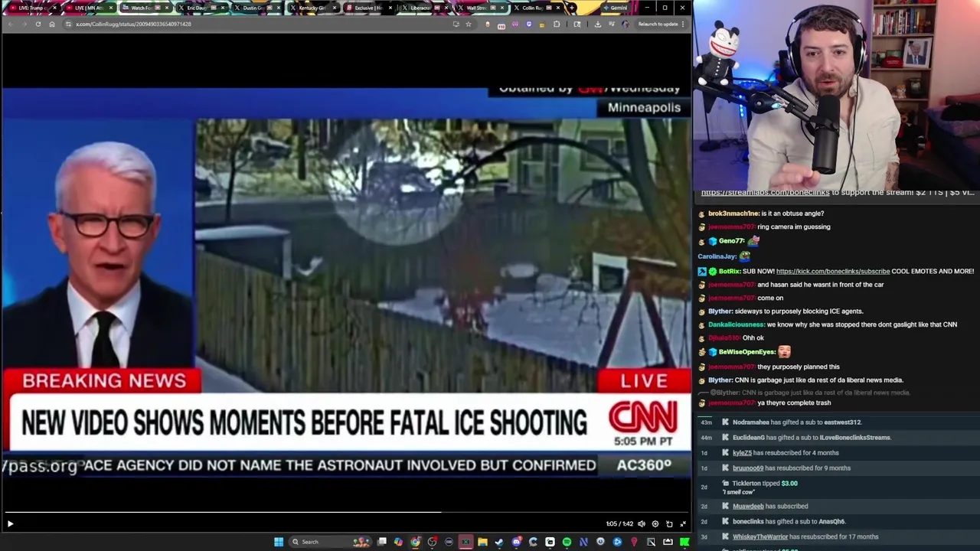Open Google Chrome taskbar icon
980x551 pixels.
click(416, 542)
